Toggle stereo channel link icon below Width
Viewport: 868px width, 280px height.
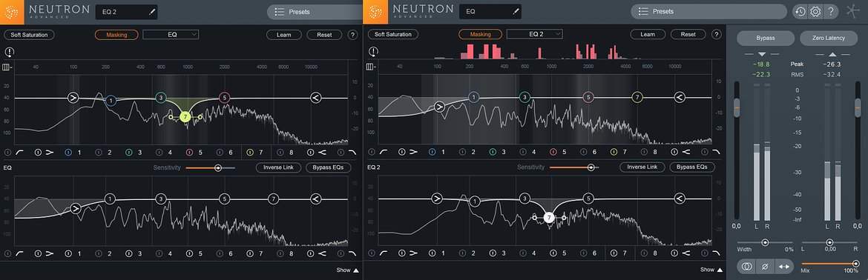pos(747,266)
